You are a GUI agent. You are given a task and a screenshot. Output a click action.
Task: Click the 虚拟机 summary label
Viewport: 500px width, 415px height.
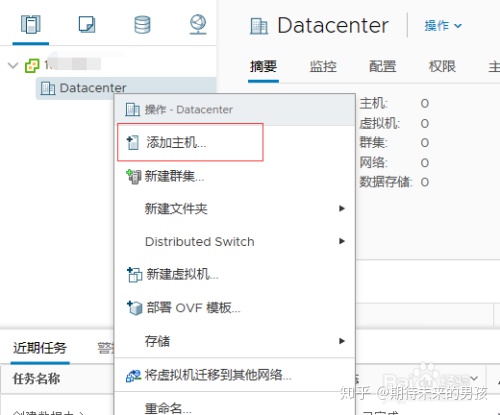click(x=380, y=124)
